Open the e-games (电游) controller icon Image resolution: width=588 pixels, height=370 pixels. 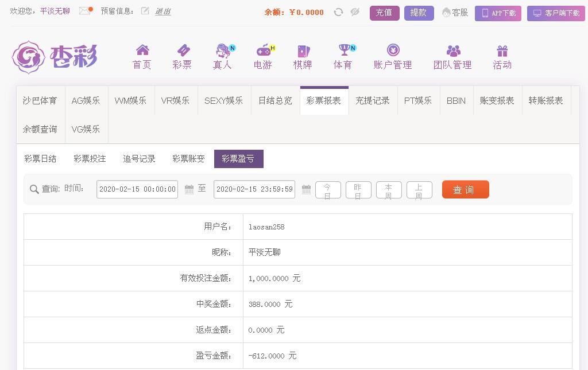263,50
